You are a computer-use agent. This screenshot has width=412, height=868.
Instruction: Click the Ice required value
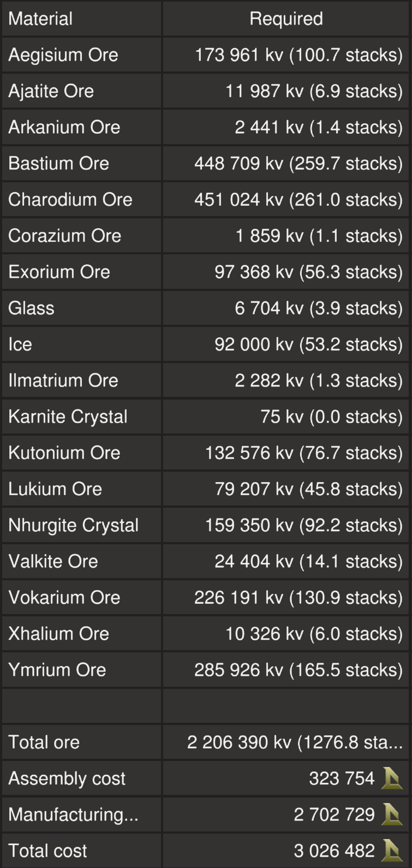pos(308,344)
